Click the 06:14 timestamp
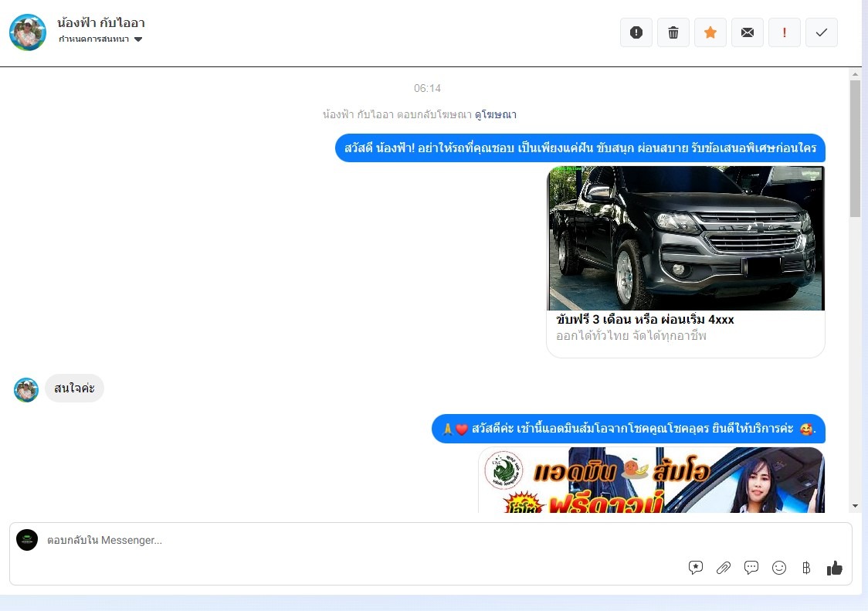 coord(427,88)
